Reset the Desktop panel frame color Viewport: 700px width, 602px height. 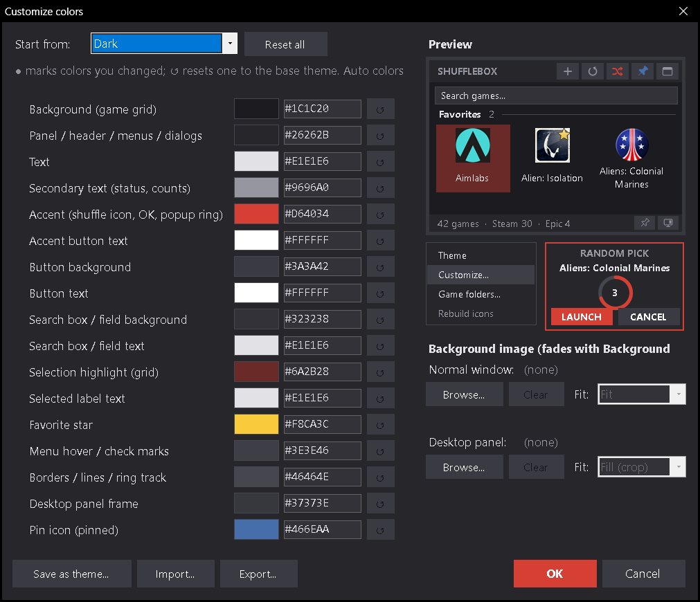(380, 504)
